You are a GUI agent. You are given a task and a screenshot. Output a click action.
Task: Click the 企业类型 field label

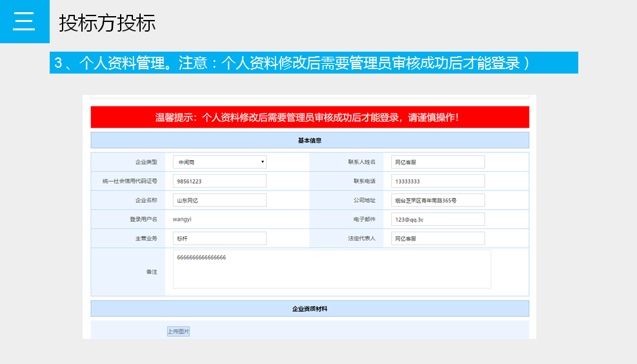146,162
